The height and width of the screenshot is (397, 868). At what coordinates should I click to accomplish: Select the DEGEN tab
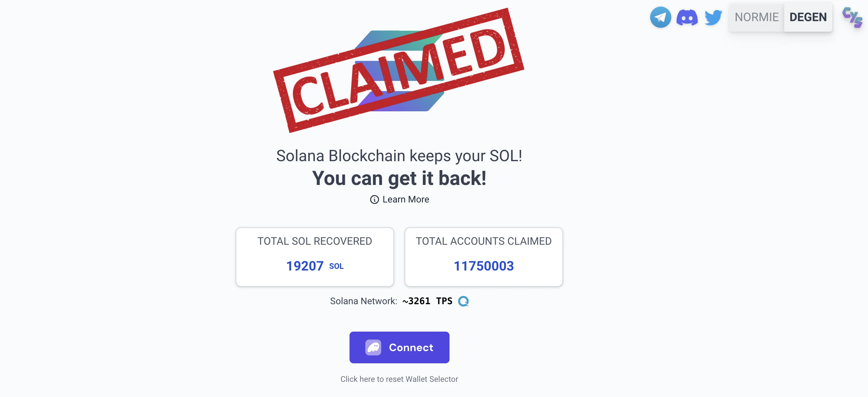click(x=808, y=17)
